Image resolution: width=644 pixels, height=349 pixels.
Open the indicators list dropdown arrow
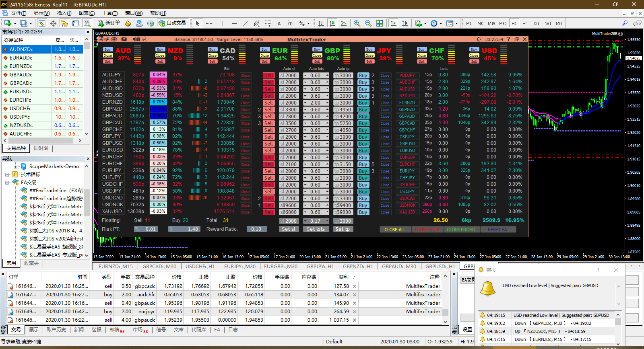tap(425, 23)
